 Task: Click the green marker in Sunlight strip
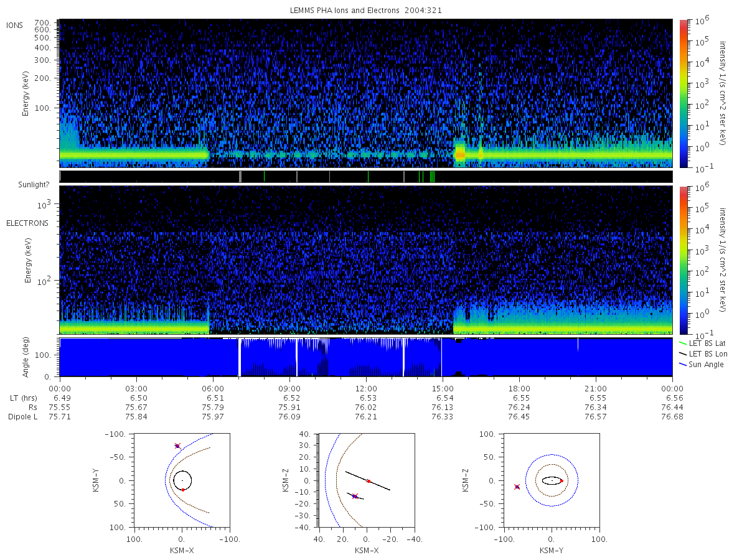click(x=264, y=177)
